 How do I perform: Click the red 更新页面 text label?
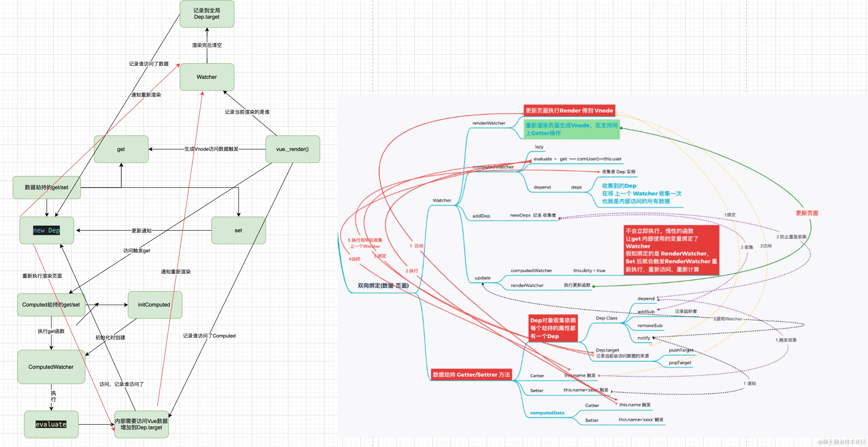pos(807,213)
